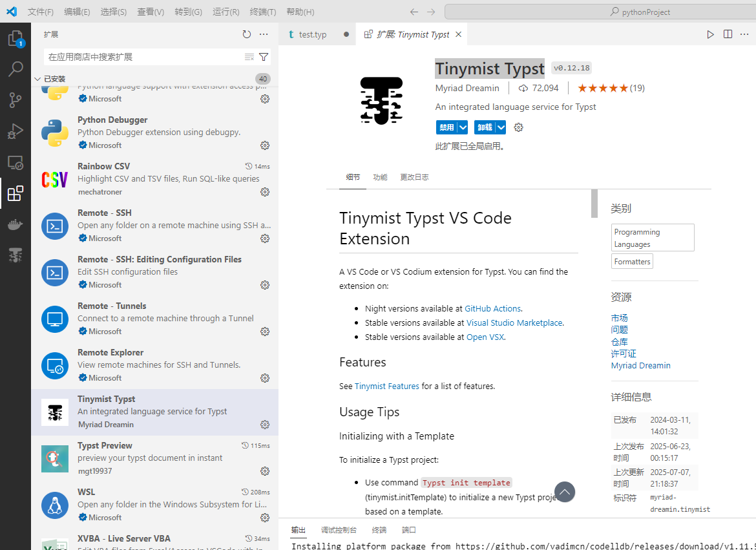Screen dimensions: 756x550
Task: Open dropdown arrow next to 禁用
Action: click(463, 127)
